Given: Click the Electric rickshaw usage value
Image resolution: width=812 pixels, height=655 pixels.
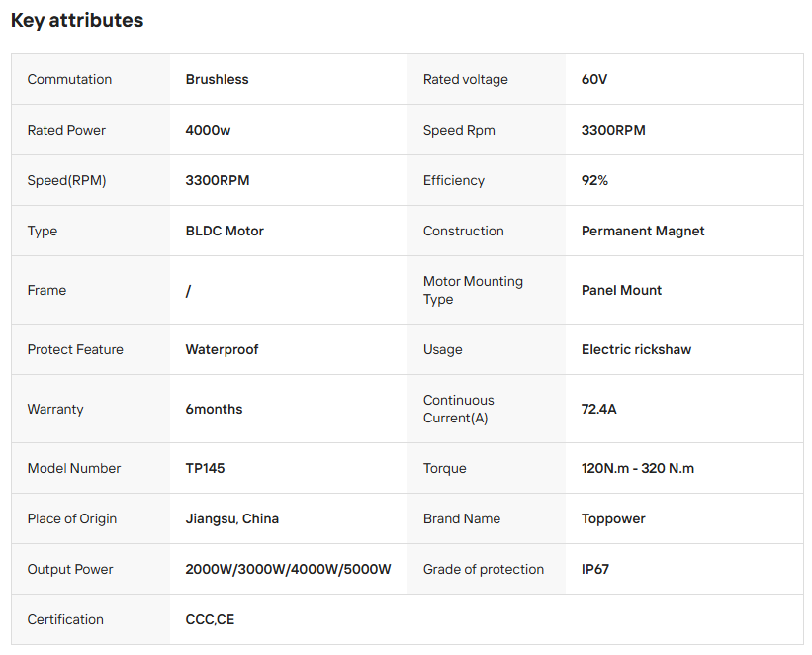Looking at the screenshot, I should (636, 349).
